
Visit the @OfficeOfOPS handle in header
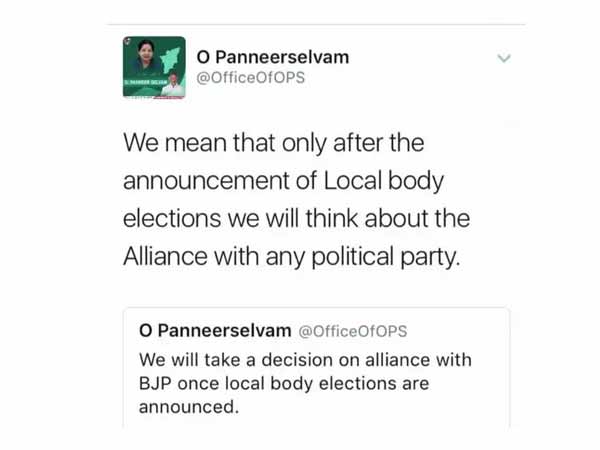coord(252,79)
